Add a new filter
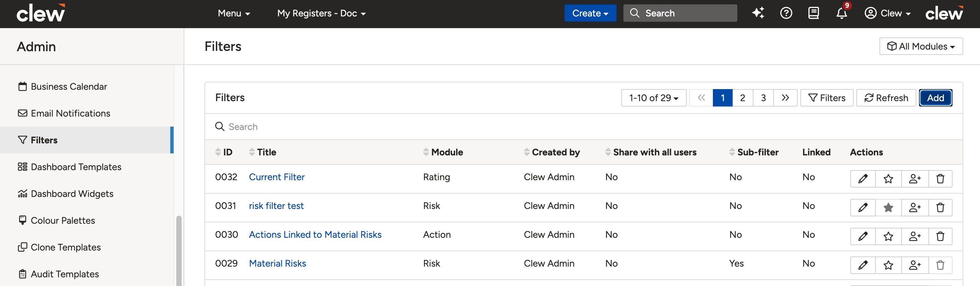Screen dimensions: 980x286 click(935, 98)
